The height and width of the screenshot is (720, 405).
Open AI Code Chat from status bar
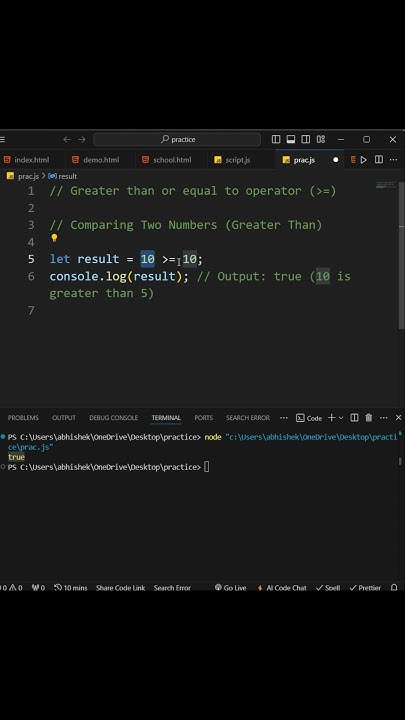pyautogui.click(x=281, y=588)
